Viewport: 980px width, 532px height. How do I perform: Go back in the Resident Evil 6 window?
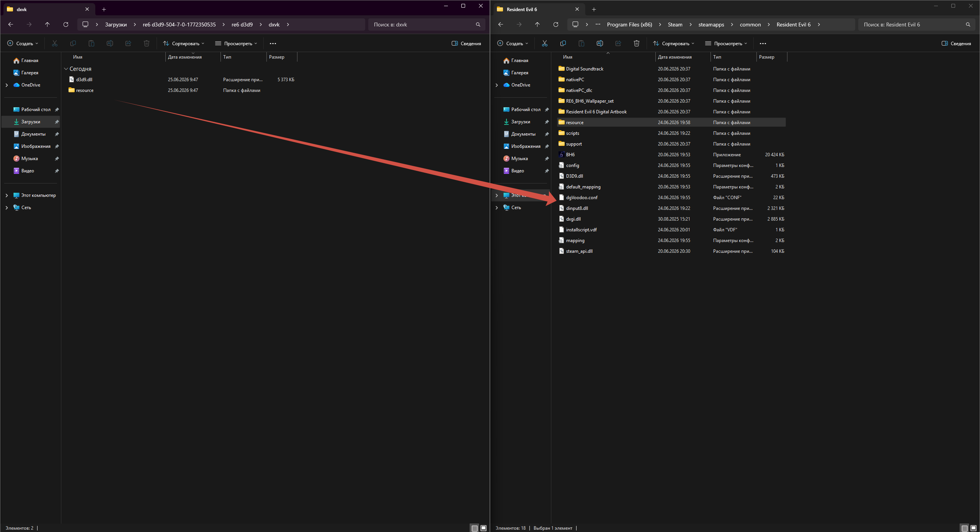[x=501, y=25]
